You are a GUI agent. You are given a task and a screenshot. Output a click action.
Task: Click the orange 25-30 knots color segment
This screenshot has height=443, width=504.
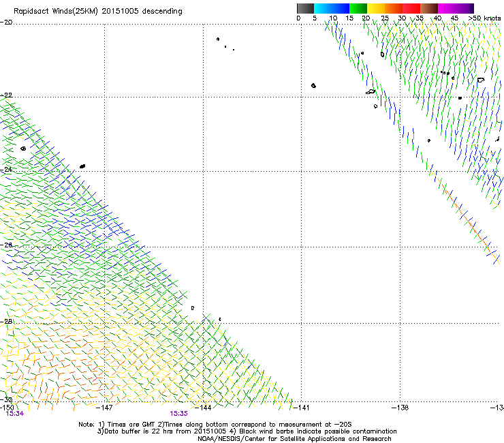(x=394, y=8)
